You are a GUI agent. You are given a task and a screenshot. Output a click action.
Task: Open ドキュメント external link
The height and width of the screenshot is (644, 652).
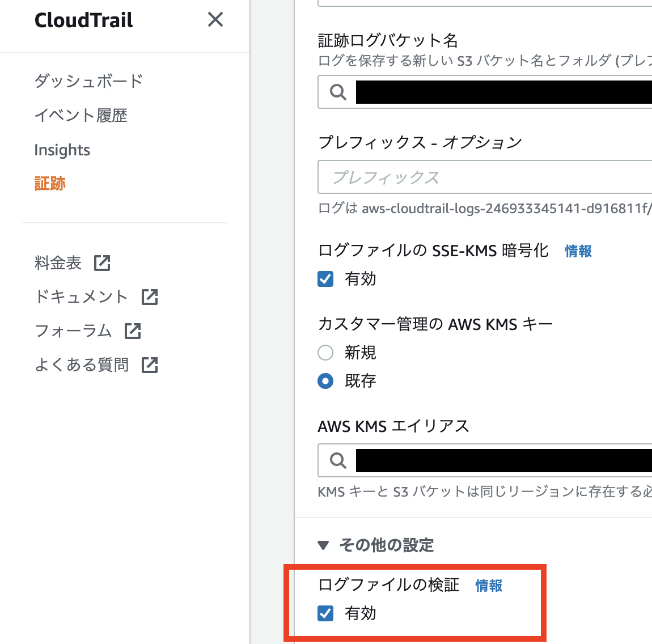tap(81, 297)
